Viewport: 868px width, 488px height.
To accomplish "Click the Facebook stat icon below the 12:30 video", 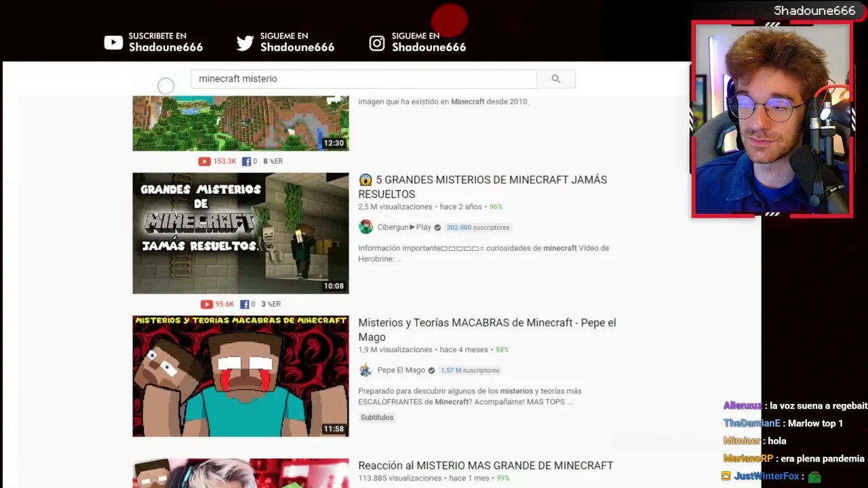I will pyautogui.click(x=246, y=161).
